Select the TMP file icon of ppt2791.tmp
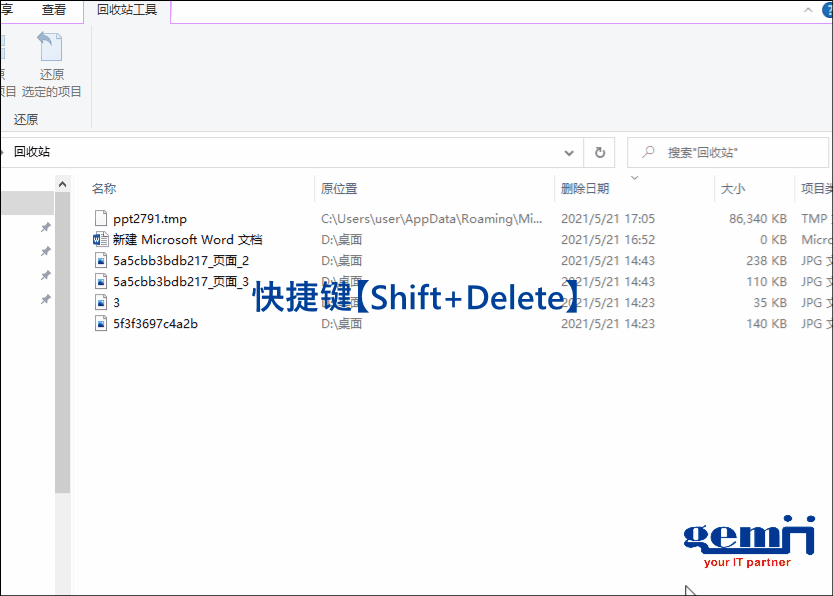 pyautogui.click(x=100, y=218)
